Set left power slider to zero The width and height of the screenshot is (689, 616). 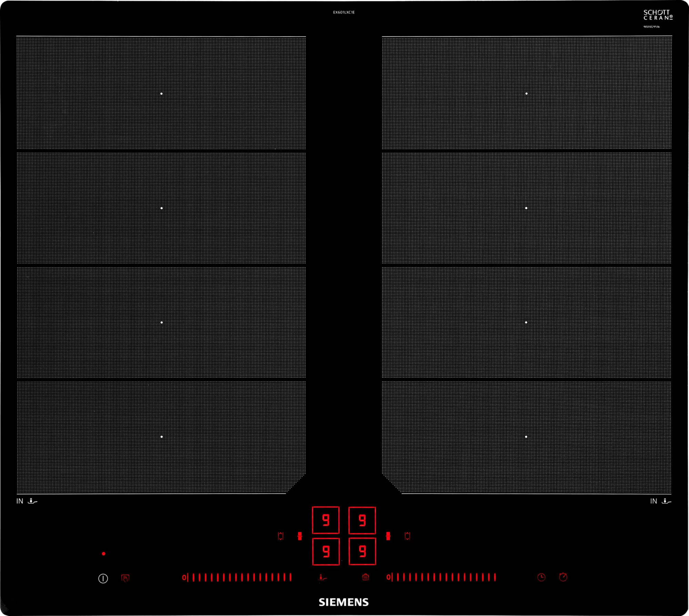point(185,577)
